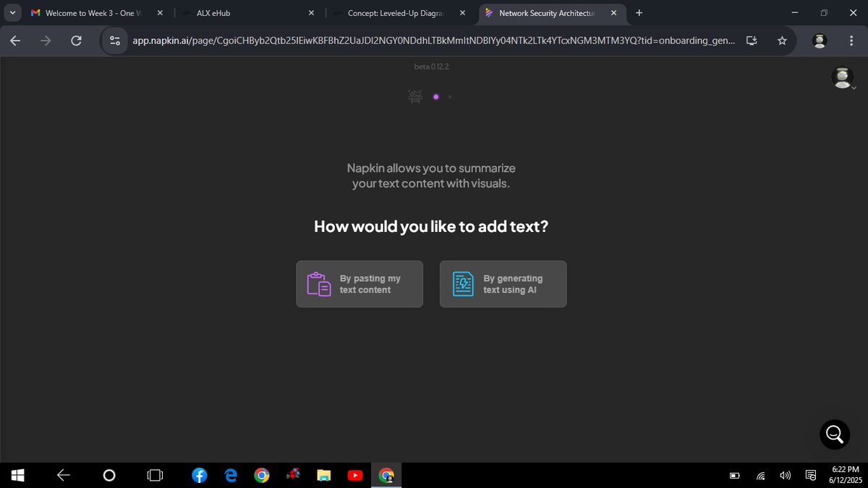Close the 'Welcome to Week 3' tab
The image size is (868, 488).
[160, 13]
